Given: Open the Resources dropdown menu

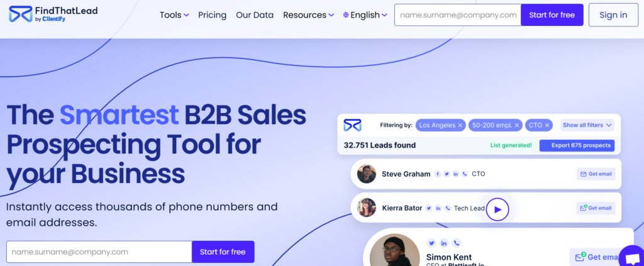Looking at the screenshot, I should tap(309, 15).
